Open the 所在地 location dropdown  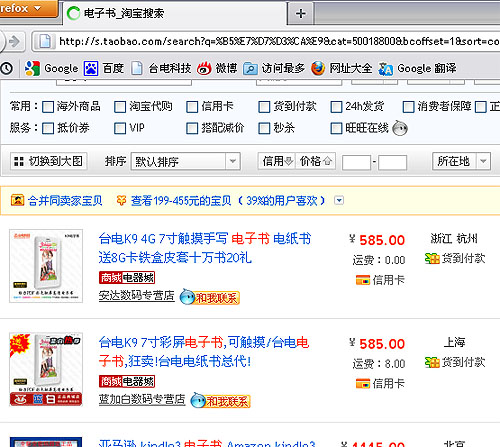(x=461, y=161)
